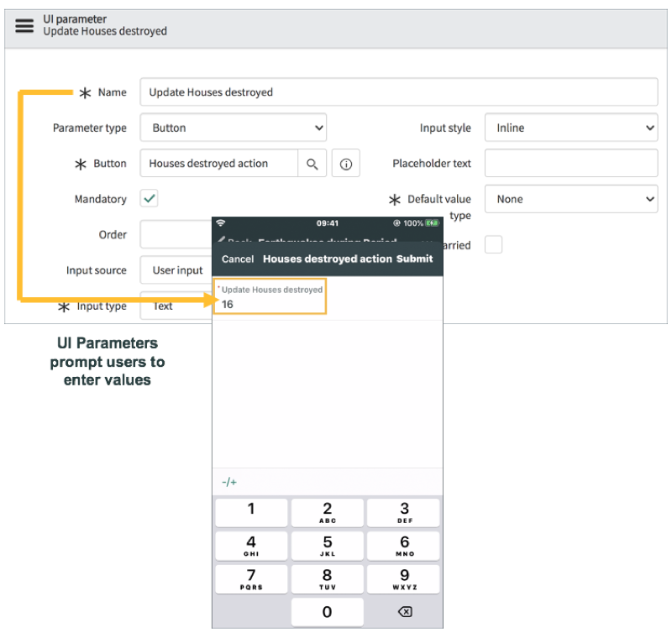Open the info icon beside the Button field

click(x=345, y=163)
